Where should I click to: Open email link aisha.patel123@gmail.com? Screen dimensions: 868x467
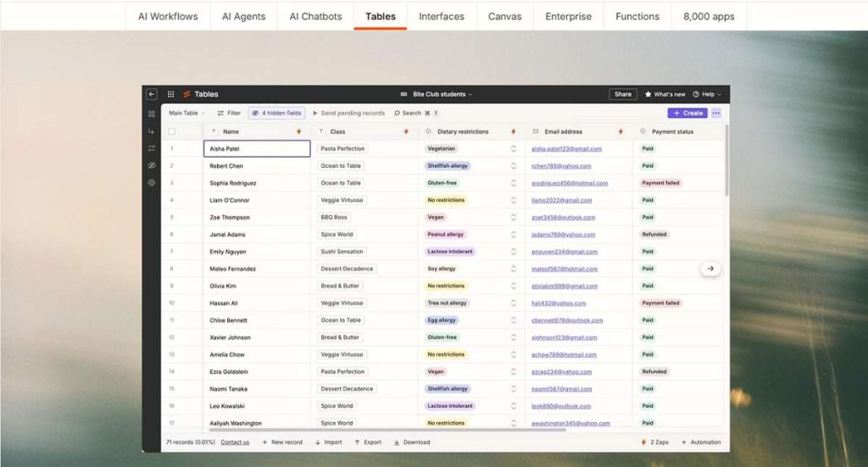(566, 149)
